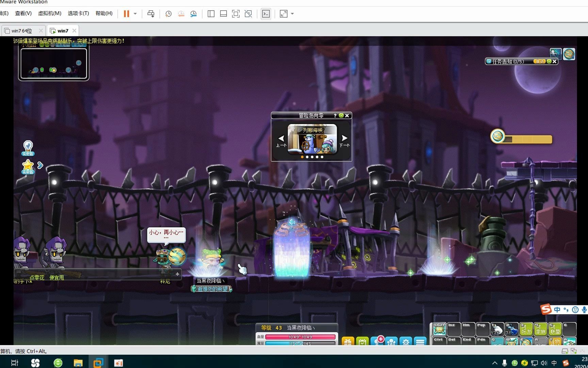Open the character icon with red plus
The height and width of the screenshot is (368, 588).
pyautogui.click(x=377, y=341)
